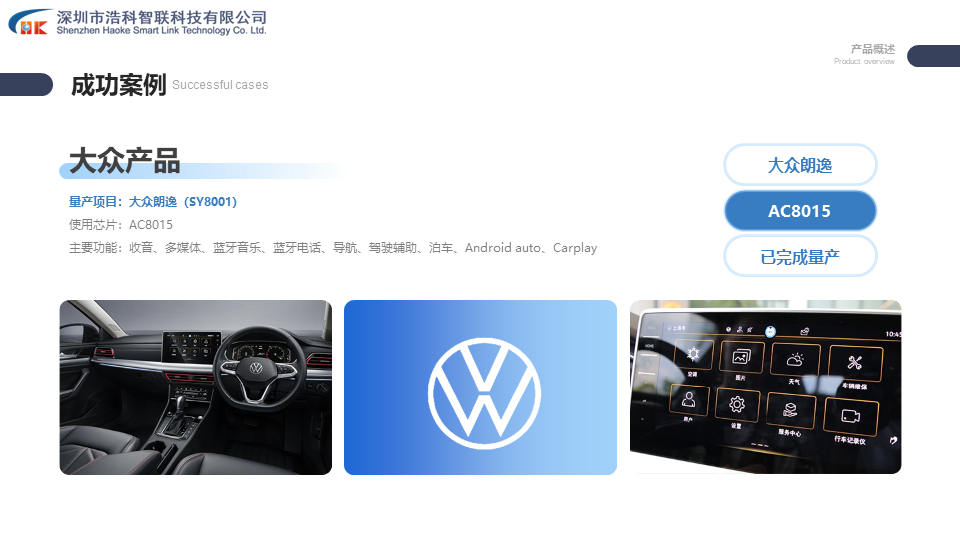This screenshot has width=960, height=540.
Task: Click the 量产项目 SY8001 text line
Action: [x=153, y=202]
